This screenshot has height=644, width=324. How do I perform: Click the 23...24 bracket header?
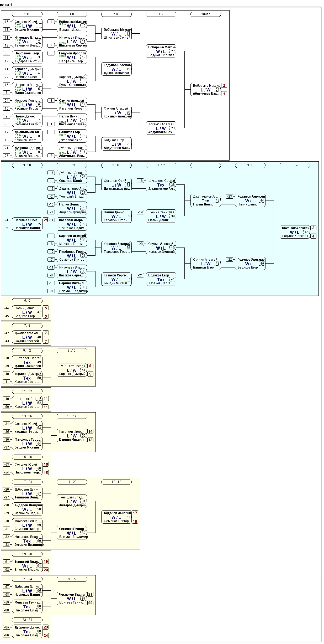coord(27,620)
